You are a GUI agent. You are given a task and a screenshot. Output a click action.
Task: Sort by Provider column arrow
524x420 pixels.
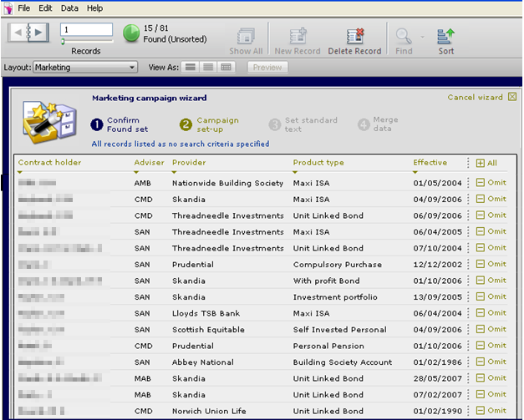[174, 172]
